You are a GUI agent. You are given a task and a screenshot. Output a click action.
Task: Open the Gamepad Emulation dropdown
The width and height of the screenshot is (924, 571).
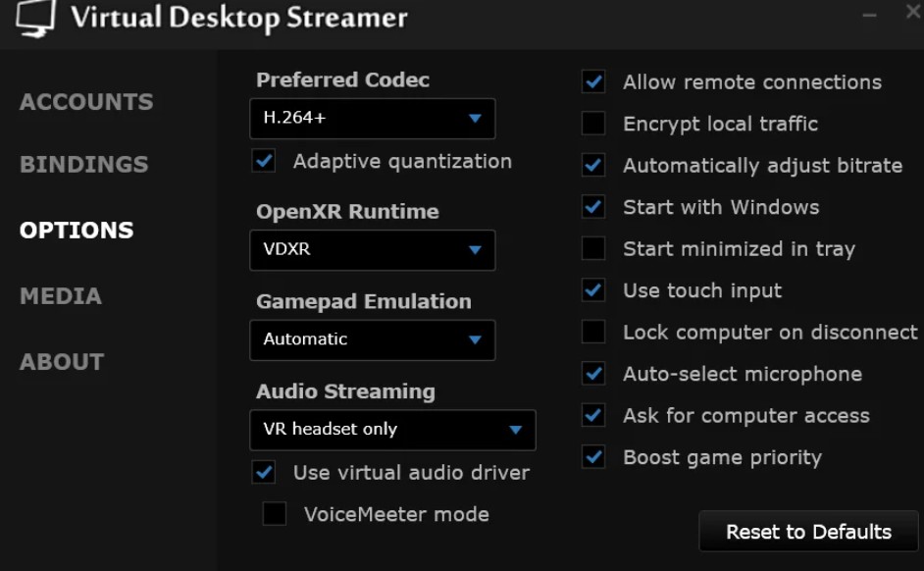373,340
